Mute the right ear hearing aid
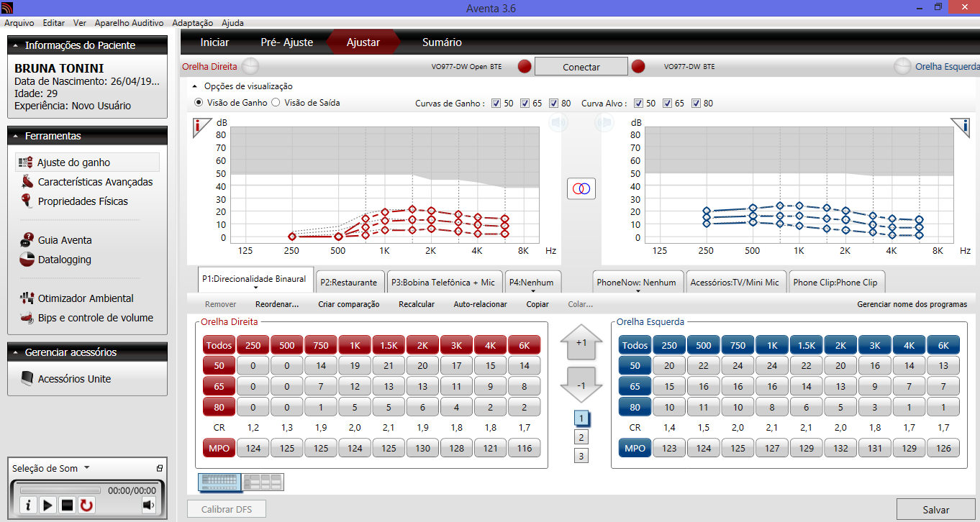 click(x=558, y=123)
